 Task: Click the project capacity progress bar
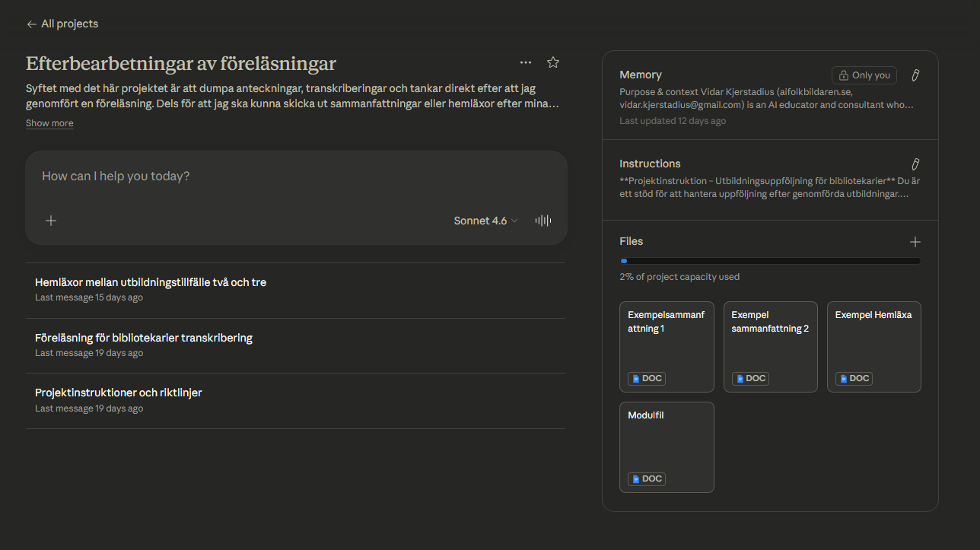point(770,261)
